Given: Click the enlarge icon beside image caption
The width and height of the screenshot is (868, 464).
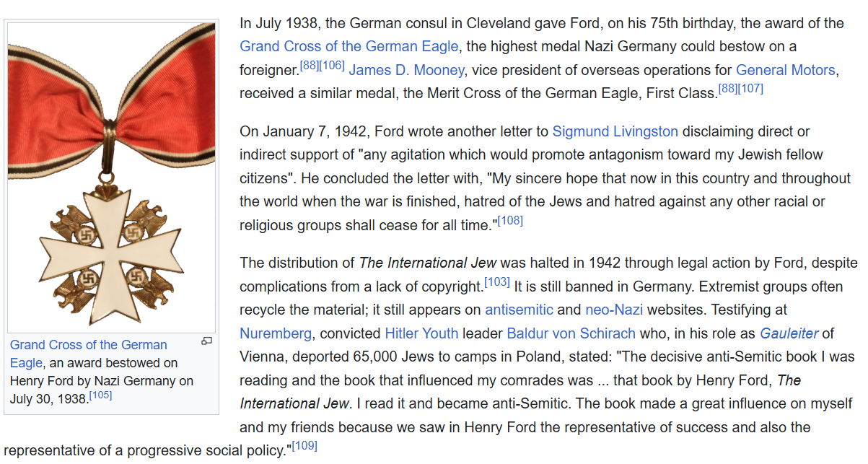Looking at the screenshot, I should tap(206, 341).
